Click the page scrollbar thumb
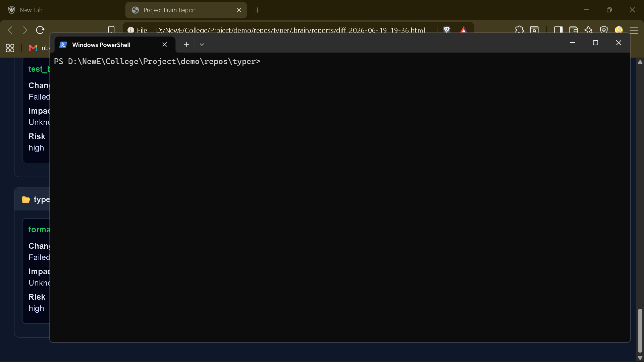The width and height of the screenshot is (644, 362). coord(640,330)
